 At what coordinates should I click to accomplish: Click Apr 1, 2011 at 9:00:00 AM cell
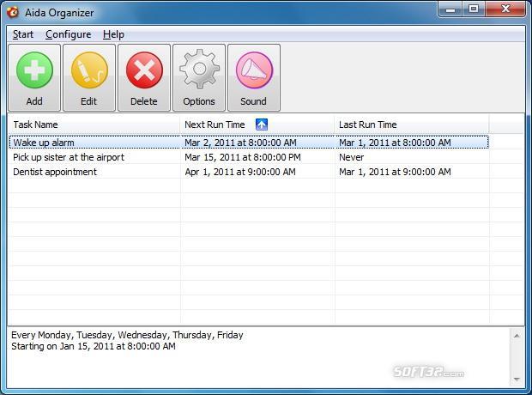(x=240, y=172)
